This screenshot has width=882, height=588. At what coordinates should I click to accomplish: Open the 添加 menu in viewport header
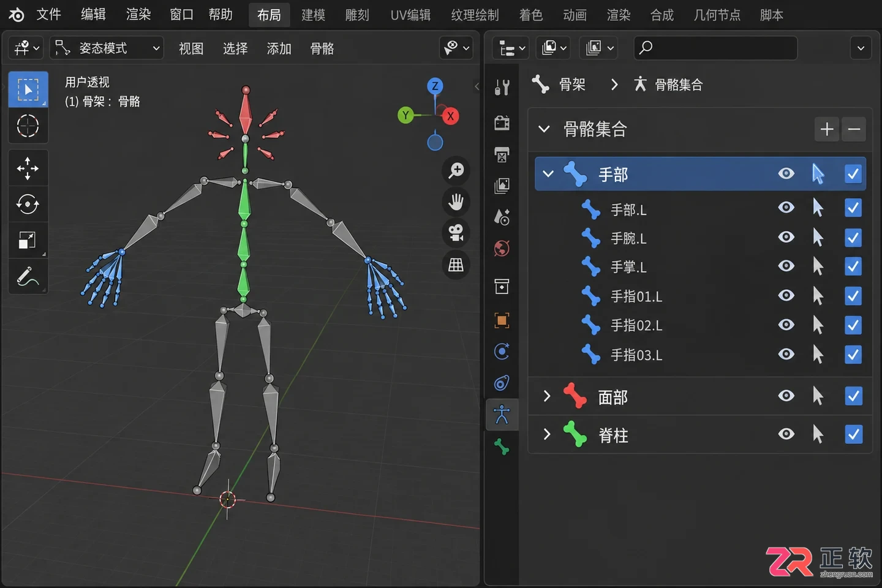point(279,48)
